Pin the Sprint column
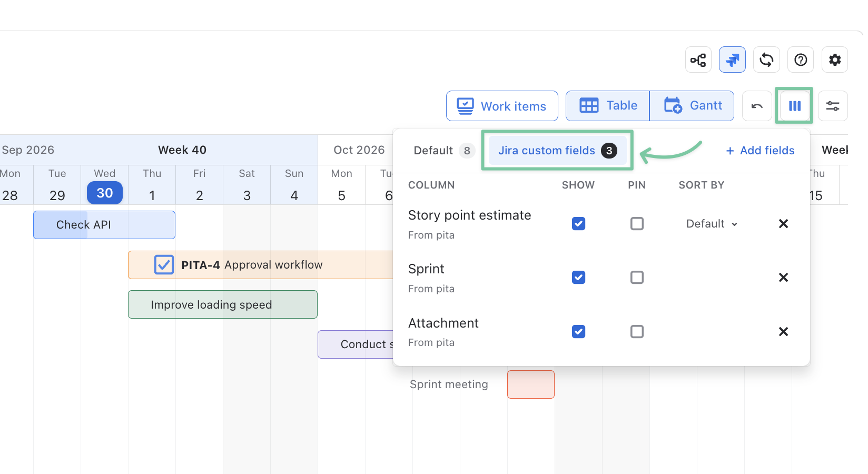The height and width of the screenshot is (474, 868). coord(637,278)
